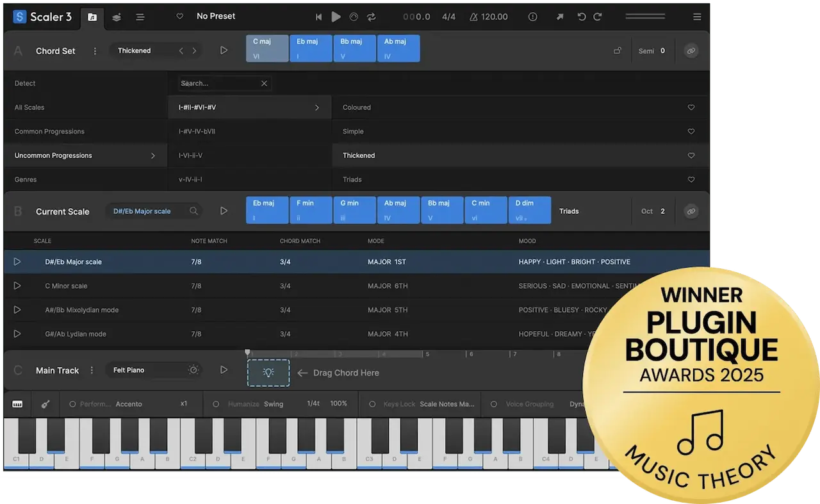Select the C maj chord in Chord Set
The image size is (820, 504).
(267, 49)
